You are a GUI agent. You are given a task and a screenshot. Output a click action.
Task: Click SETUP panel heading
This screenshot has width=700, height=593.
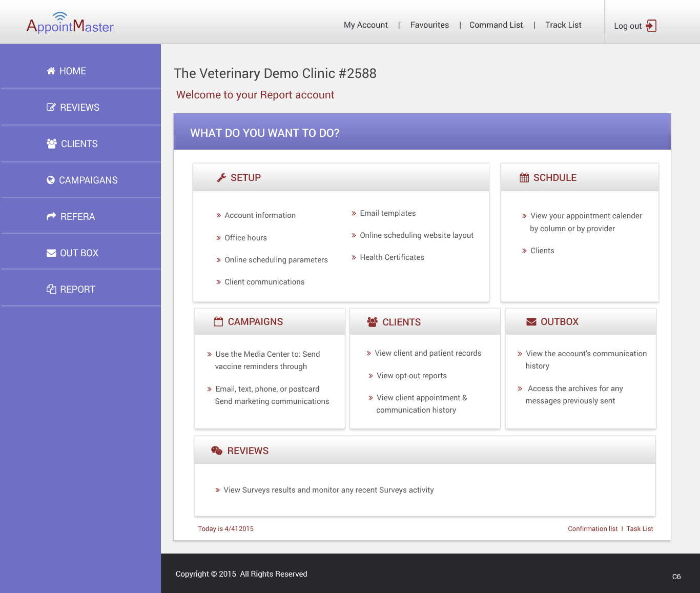pos(245,177)
